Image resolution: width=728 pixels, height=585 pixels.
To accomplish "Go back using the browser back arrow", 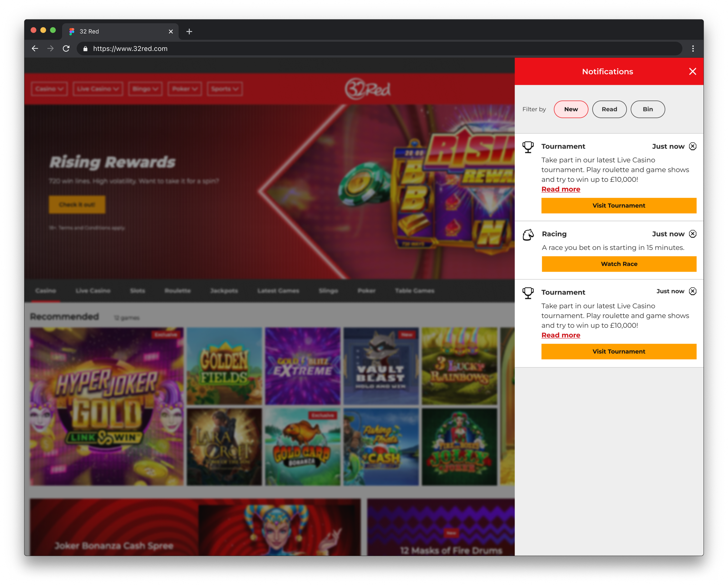I will tap(35, 49).
